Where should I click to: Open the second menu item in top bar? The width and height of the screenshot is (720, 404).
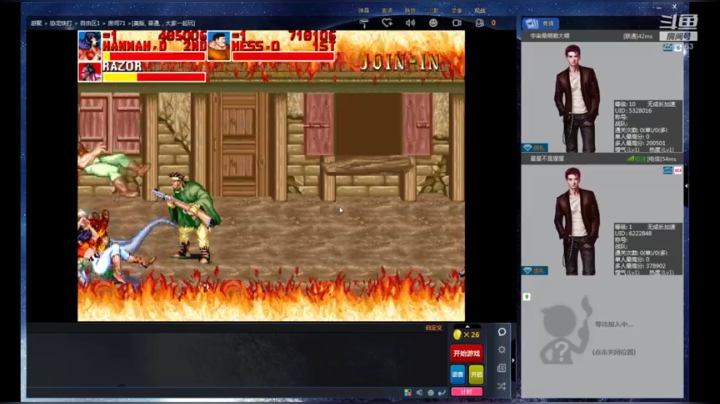click(x=387, y=10)
